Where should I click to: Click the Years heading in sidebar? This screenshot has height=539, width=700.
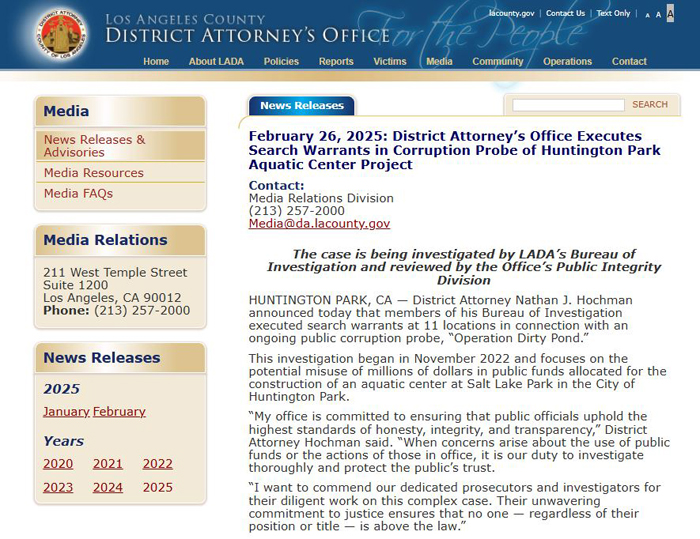63,441
